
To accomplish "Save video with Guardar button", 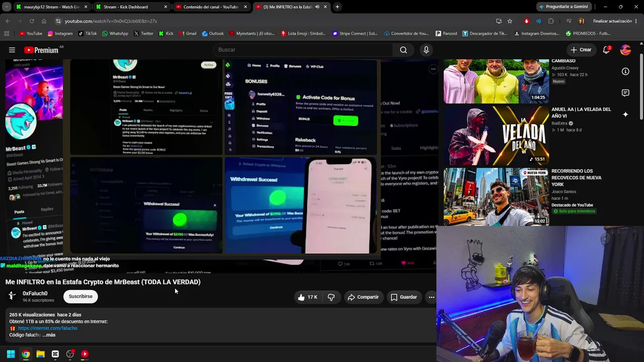I will pyautogui.click(x=404, y=297).
